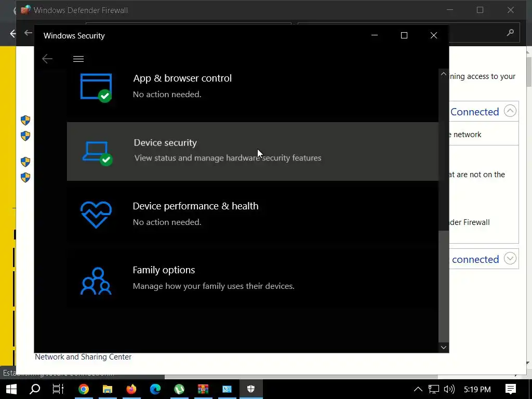
Task: Minimize the Windows Security window
Action: tap(375, 35)
